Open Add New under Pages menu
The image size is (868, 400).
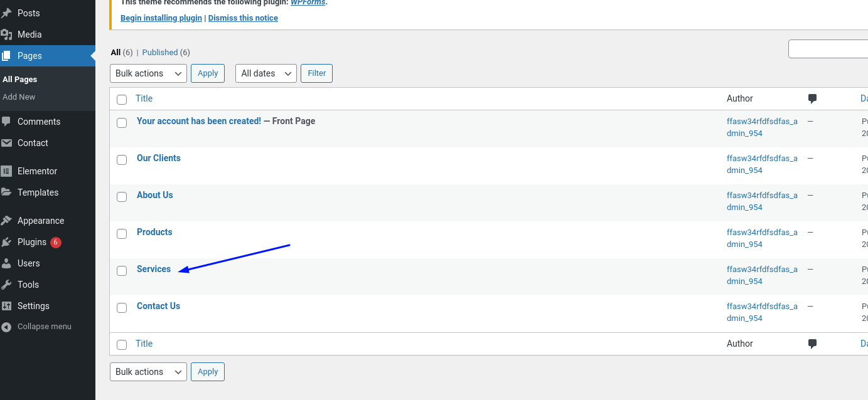[19, 97]
